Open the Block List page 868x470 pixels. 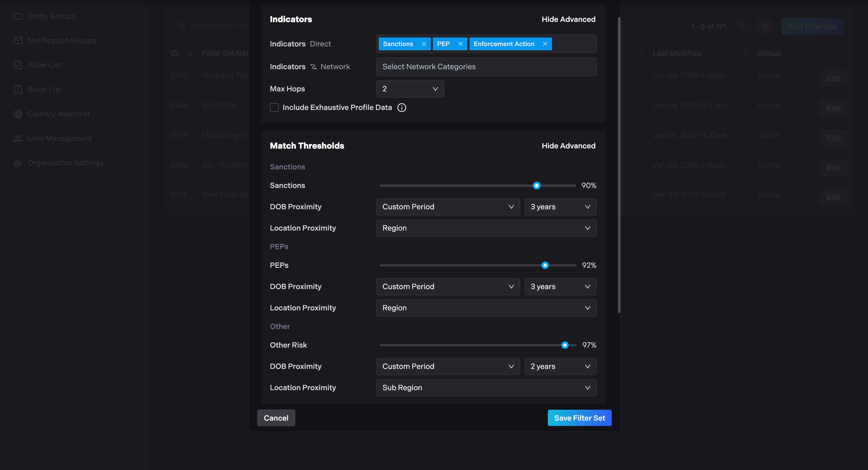pos(44,89)
